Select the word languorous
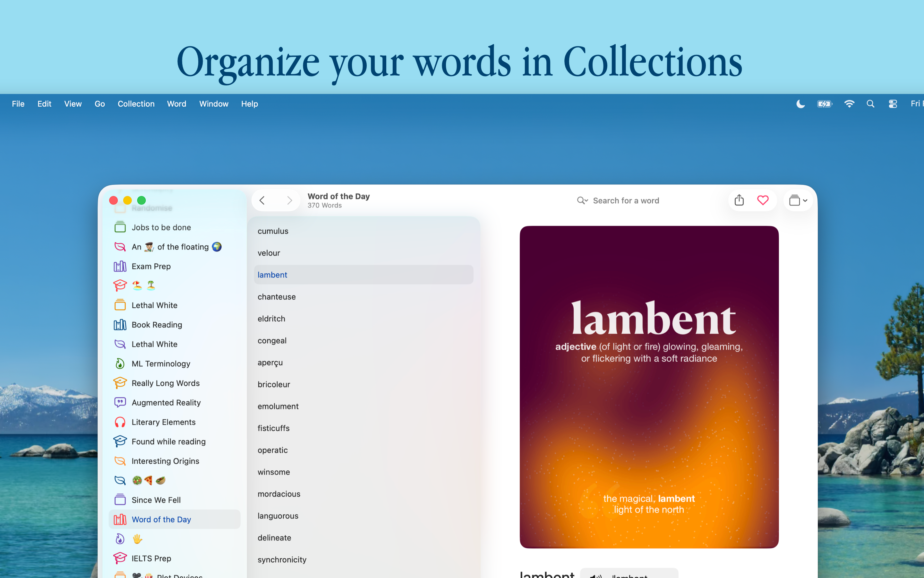 363,516
